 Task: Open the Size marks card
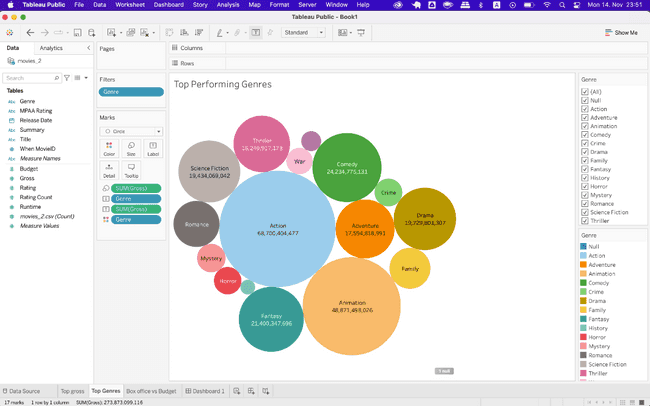click(x=131, y=149)
